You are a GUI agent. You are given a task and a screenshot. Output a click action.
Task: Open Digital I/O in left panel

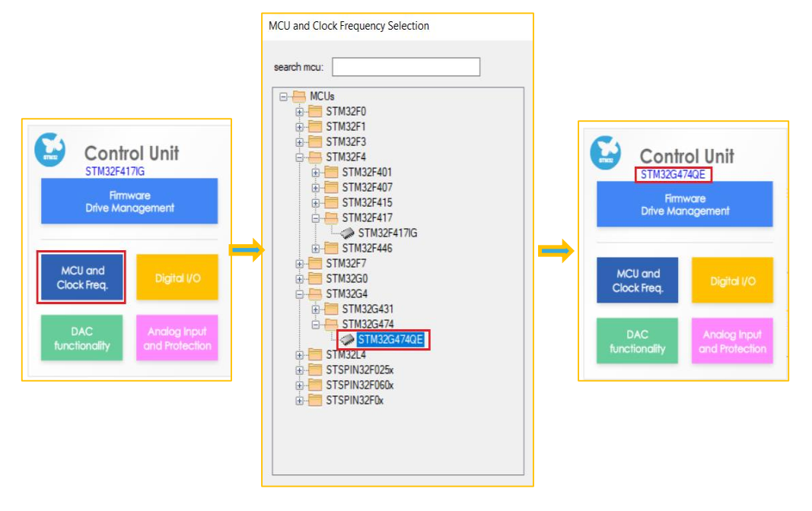click(177, 278)
